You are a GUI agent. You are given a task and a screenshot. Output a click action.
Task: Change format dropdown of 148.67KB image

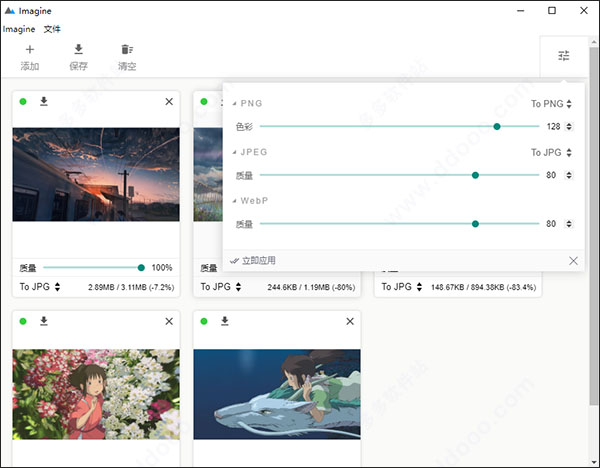click(402, 287)
